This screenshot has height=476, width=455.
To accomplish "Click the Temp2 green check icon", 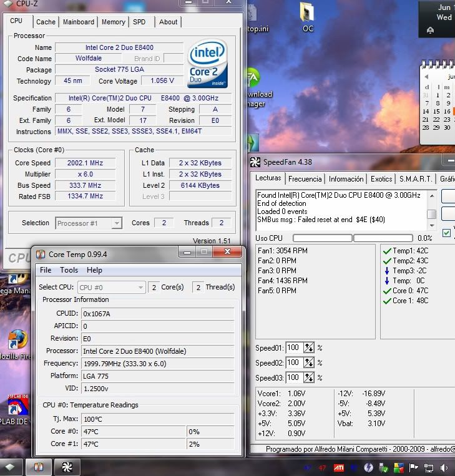I will (x=387, y=261).
